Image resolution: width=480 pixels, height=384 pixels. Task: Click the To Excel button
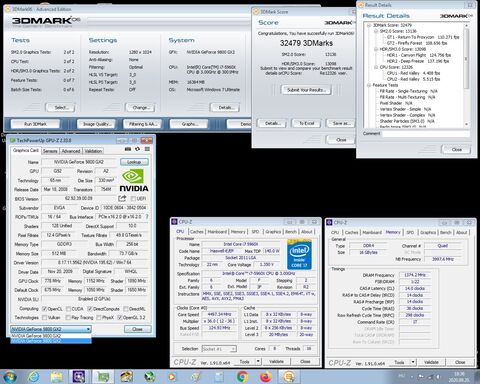point(307,123)
